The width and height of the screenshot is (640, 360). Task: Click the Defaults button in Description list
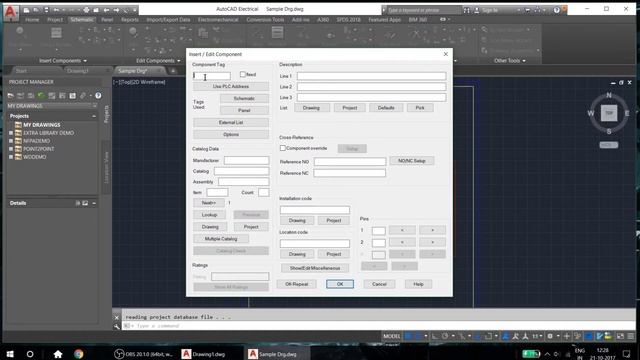[386, 108]
